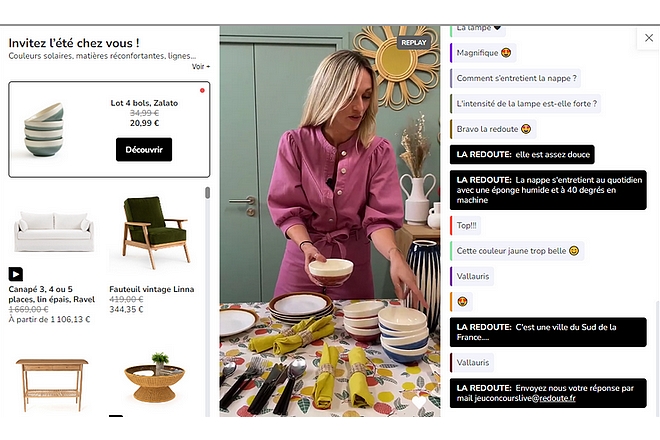Click the product list scrollbar handle

point(208,193)
